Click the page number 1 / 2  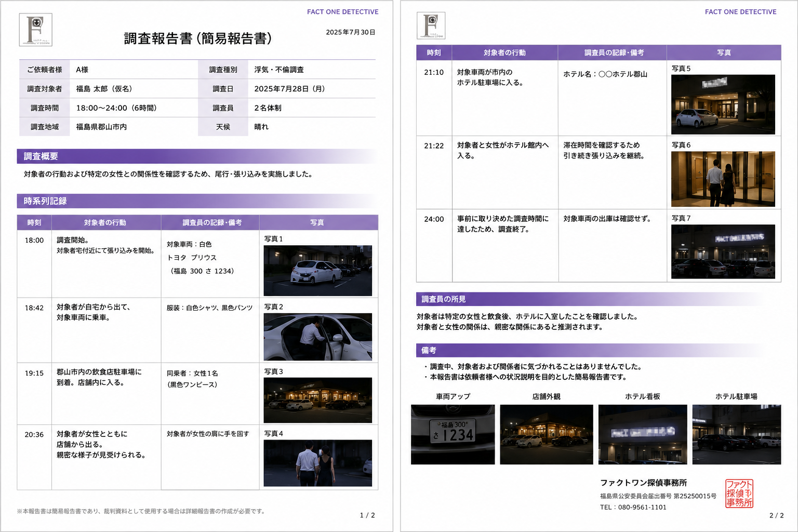367,515
